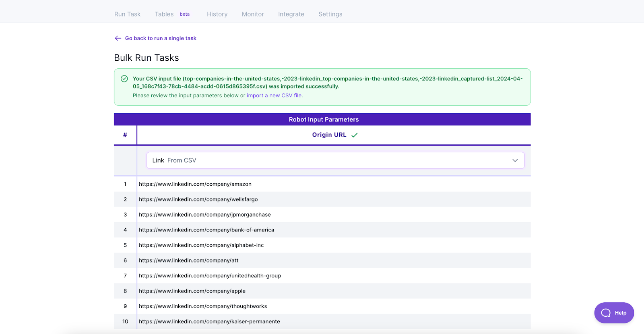Click the green success checkmark icon
The height and width of the screenshot is (334, 644).
point(124,79)
